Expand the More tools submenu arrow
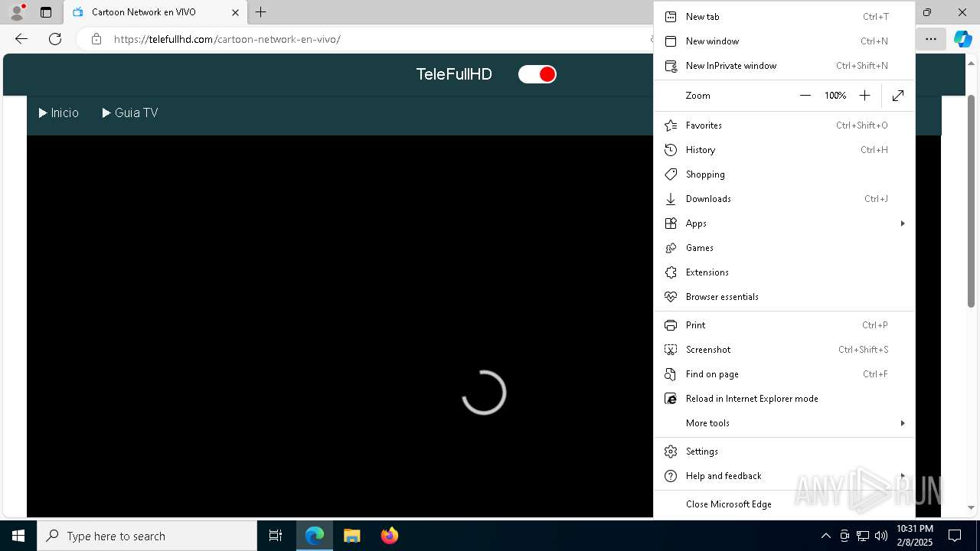Image resolution: width=980 pixels, height=551 pixels. coord(903,423)
